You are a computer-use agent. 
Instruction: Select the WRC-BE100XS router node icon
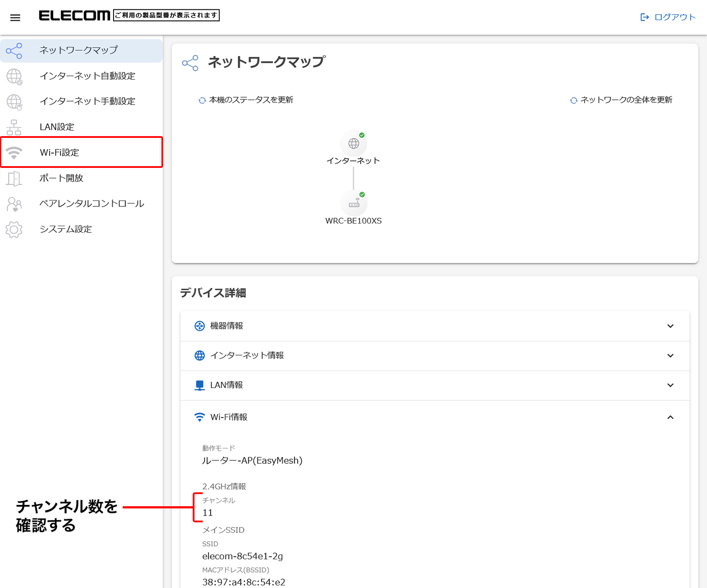click(353, 203)
